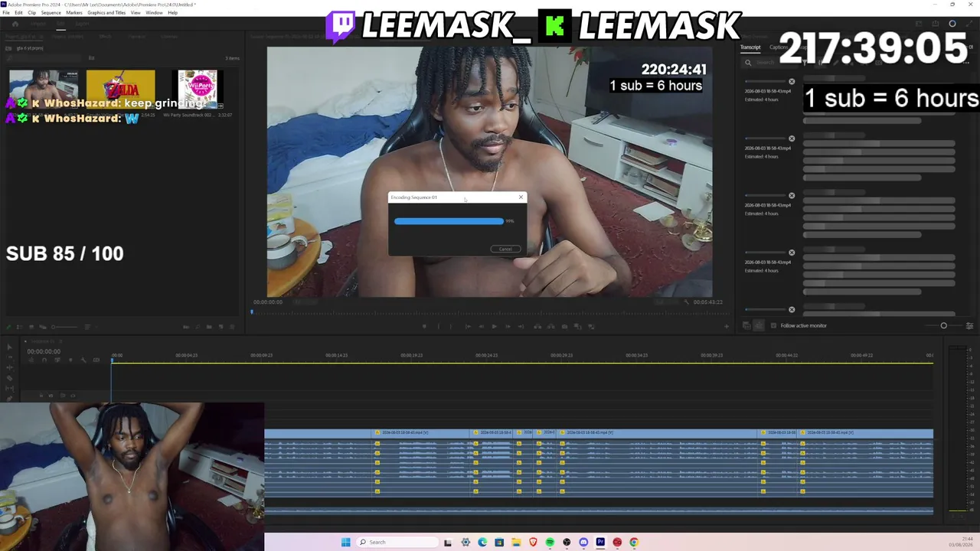This screenshot has width=980, height=551.
Task: Click the timeline playhead timecode 00:00:00:00
Action: (44, 352)
